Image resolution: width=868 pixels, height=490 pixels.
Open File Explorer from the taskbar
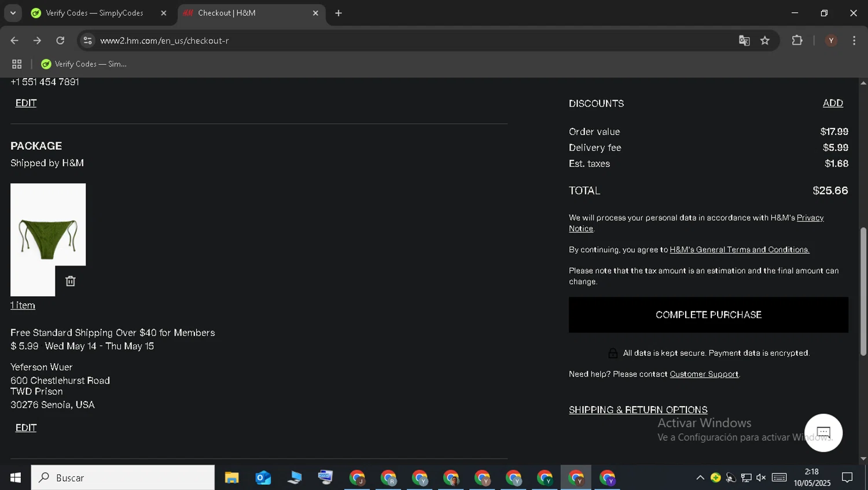[231, 478]
